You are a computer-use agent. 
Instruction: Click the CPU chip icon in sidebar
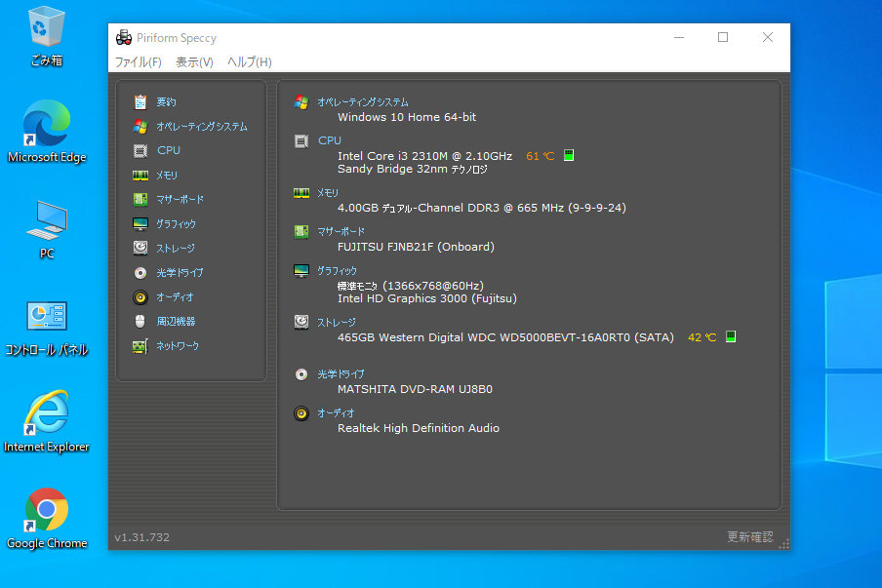[140, 150]
